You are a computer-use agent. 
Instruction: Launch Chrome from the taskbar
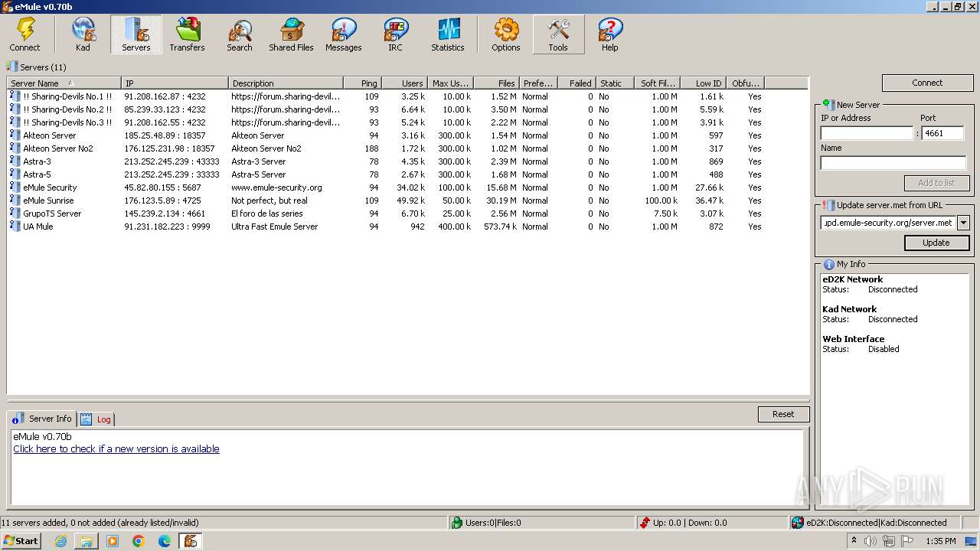139,541
